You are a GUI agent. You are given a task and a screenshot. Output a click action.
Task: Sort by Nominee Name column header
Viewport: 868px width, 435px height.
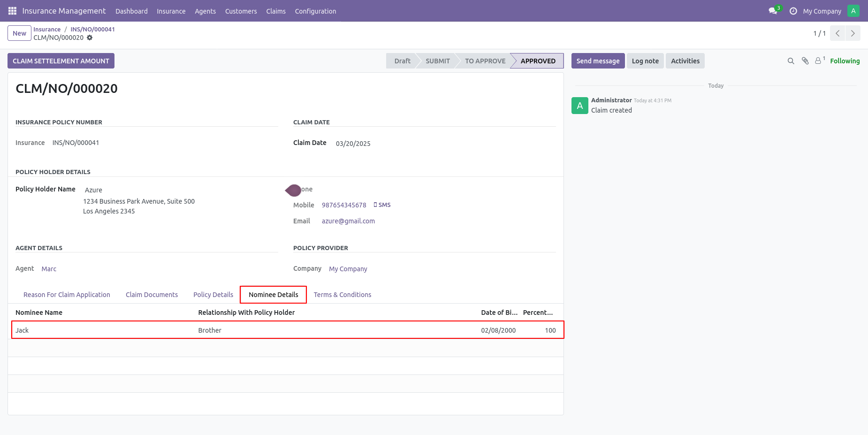click(39, 313)
